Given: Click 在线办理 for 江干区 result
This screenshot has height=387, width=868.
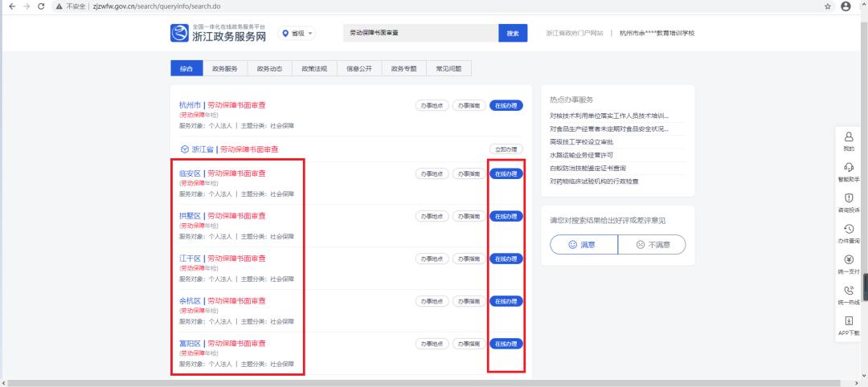Looking at the screenshot, I should coord(506,259).
